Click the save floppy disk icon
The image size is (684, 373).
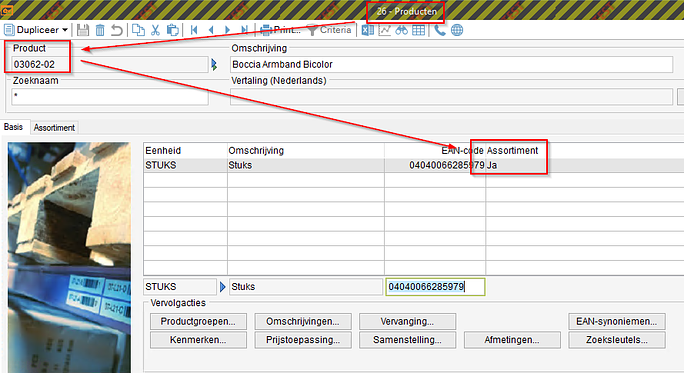click(x=83, y=30)
